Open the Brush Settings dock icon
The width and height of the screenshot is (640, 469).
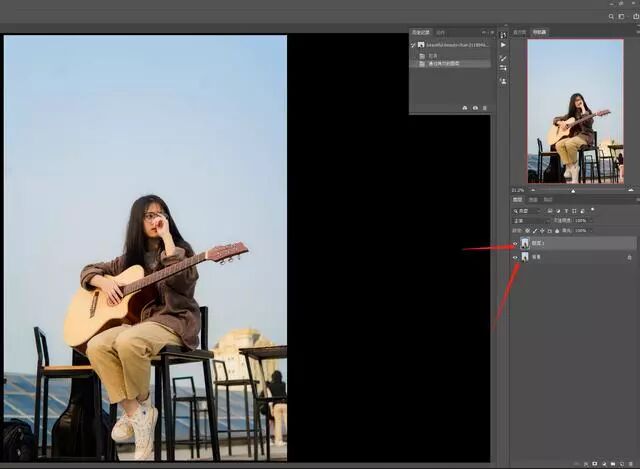503,59
